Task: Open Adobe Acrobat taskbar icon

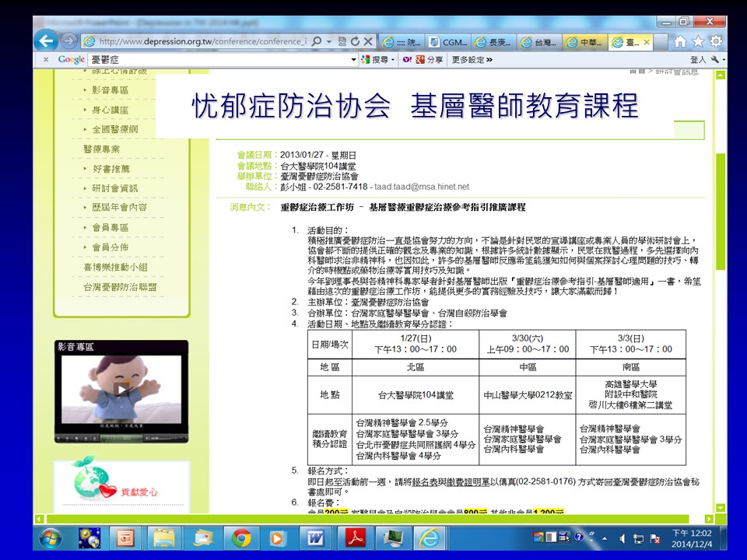Action: 356,538
